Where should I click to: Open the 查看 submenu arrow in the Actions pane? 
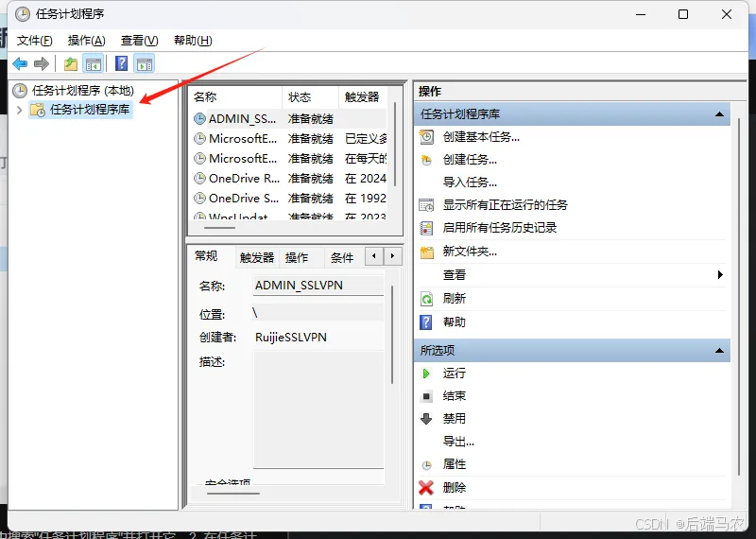click(720, 275)
